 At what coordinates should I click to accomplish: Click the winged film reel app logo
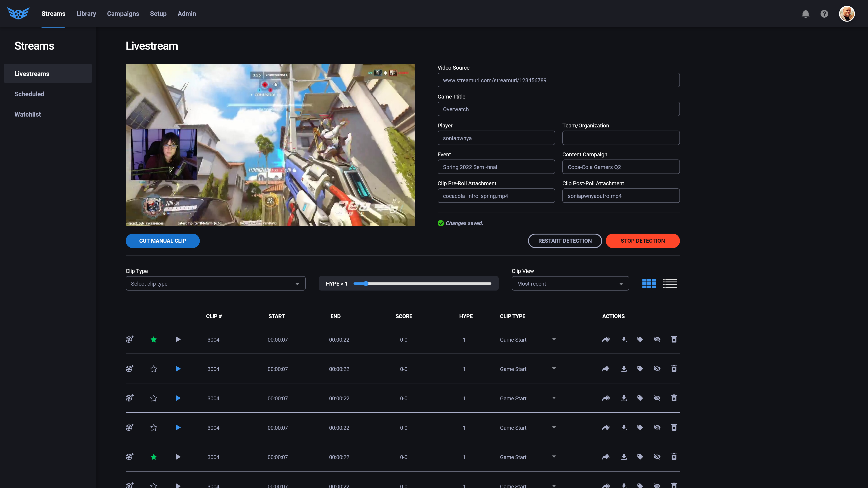[18, 14]
